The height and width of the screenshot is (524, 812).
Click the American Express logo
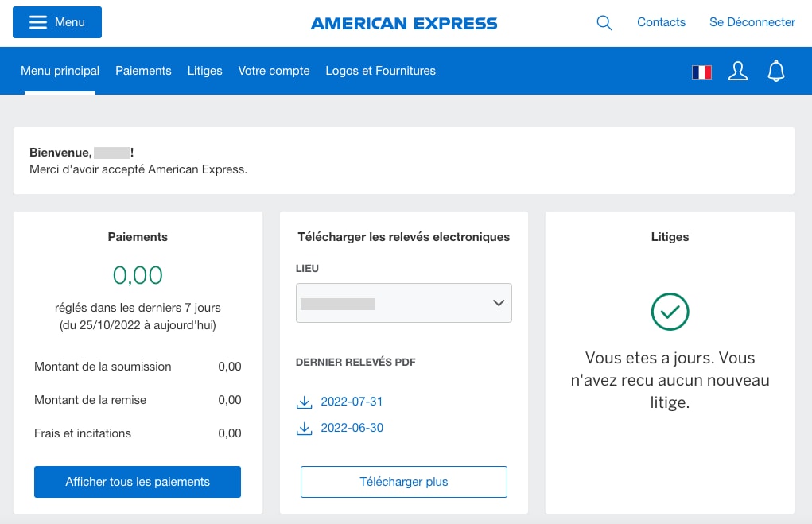click(403, 23)
